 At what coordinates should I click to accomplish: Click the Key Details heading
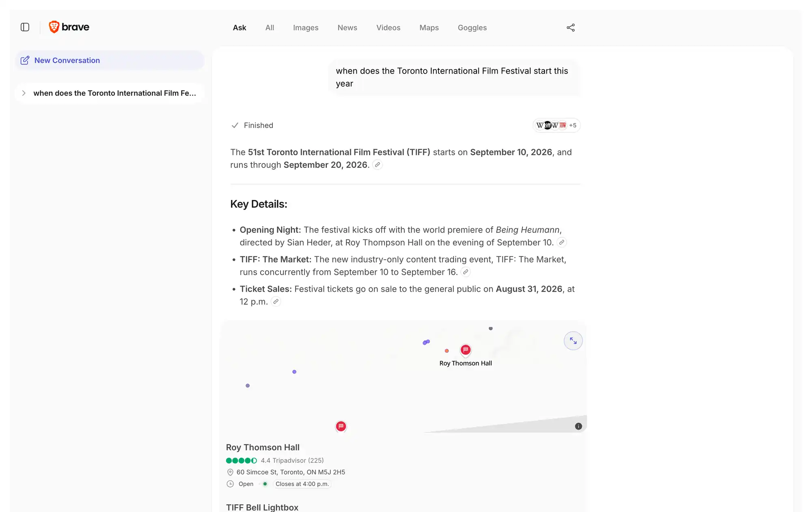259,204
